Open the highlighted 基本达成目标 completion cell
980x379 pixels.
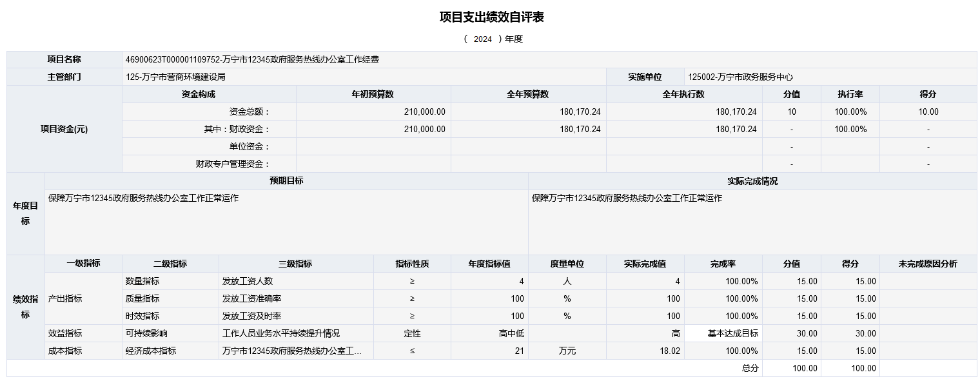click(x=723, y=333)
